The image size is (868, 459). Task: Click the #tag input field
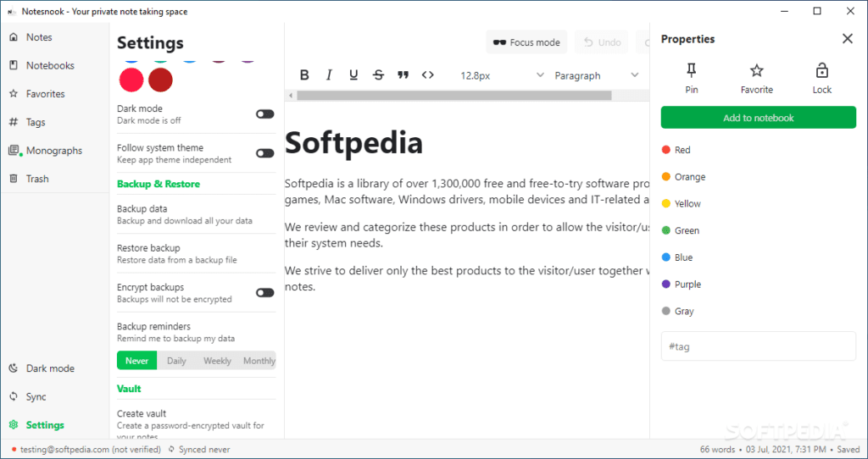pos(759,346)
